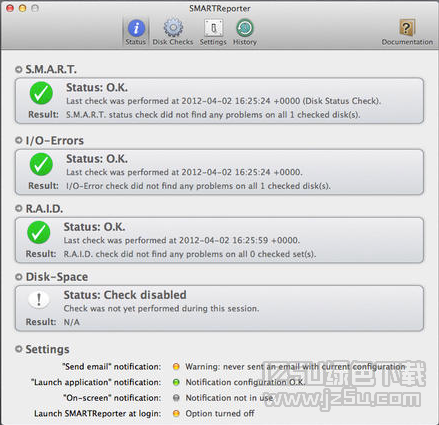Click the 'N/A' result value
This screenshot has height=425, width=439.
click(x=72, y=322)
